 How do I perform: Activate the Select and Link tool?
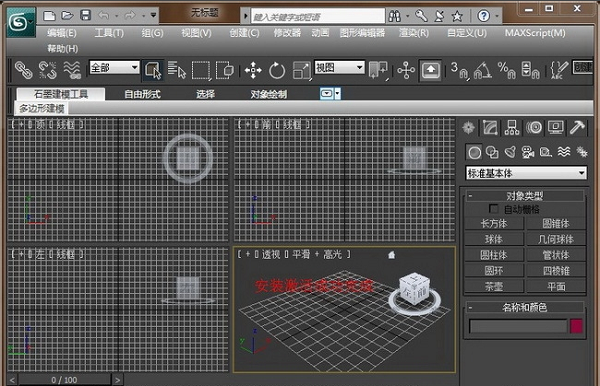pos(23,70)
